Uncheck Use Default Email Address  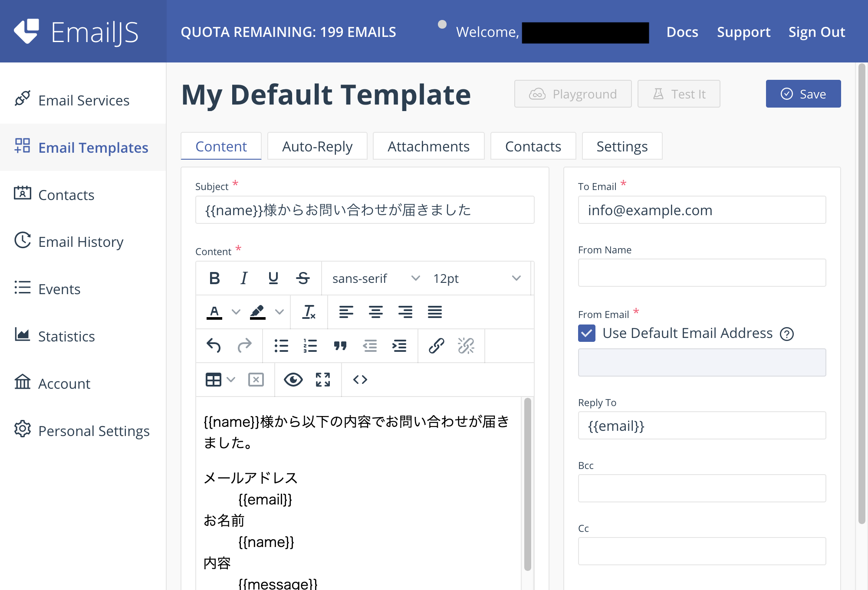(586, 333)
